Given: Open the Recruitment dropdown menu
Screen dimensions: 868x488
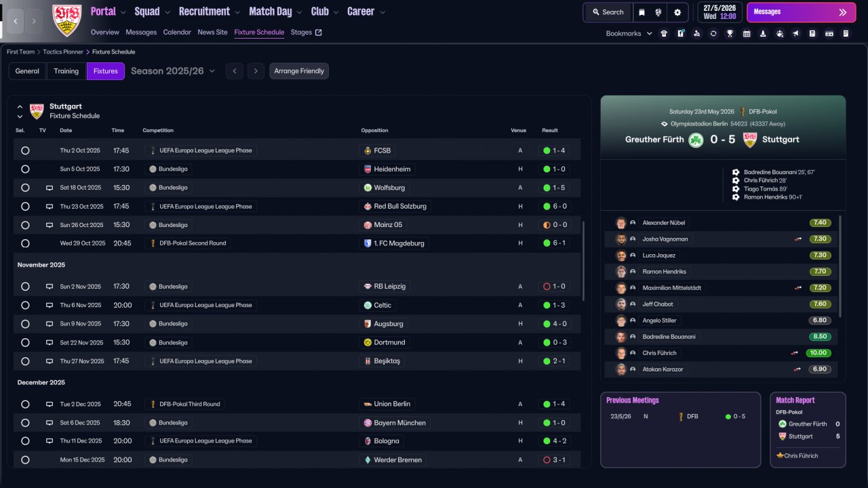Looking at the screenshot, I should [210, 12].
